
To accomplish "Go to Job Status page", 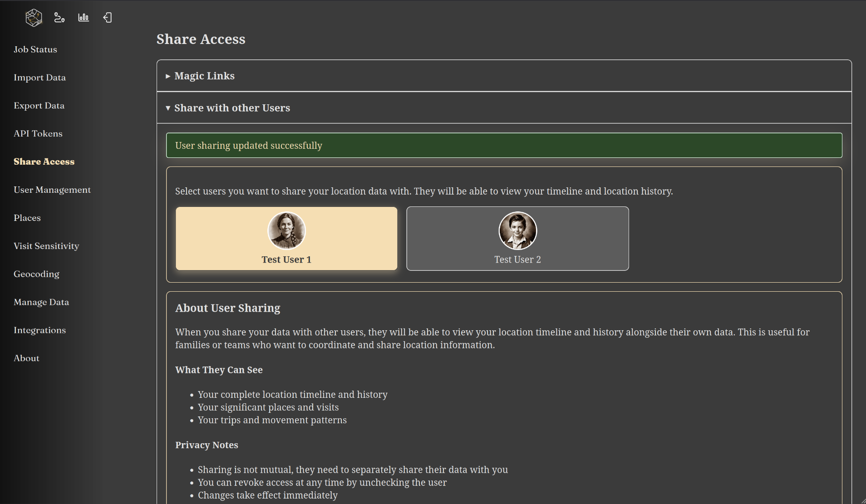I will (35, 49).
